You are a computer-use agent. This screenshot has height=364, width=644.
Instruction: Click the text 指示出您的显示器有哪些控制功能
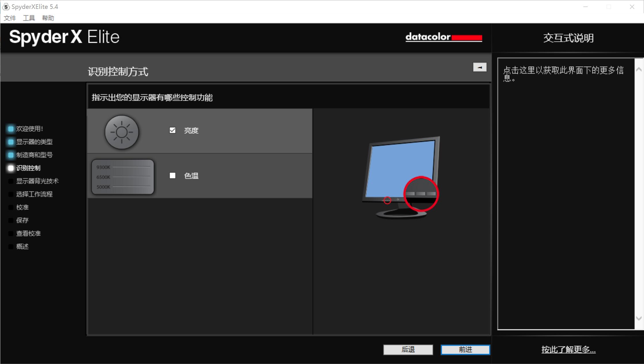152,97
